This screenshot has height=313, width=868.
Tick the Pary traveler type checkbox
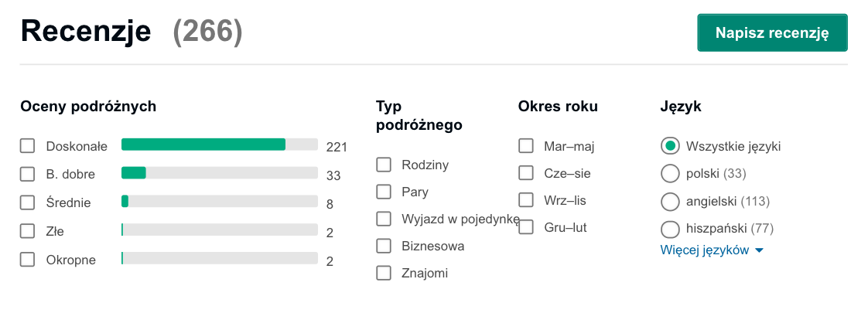(384, 192)
